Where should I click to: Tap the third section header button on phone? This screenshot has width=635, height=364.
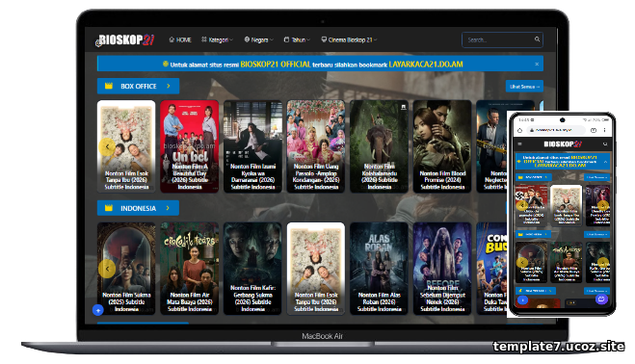pos(536,291)
